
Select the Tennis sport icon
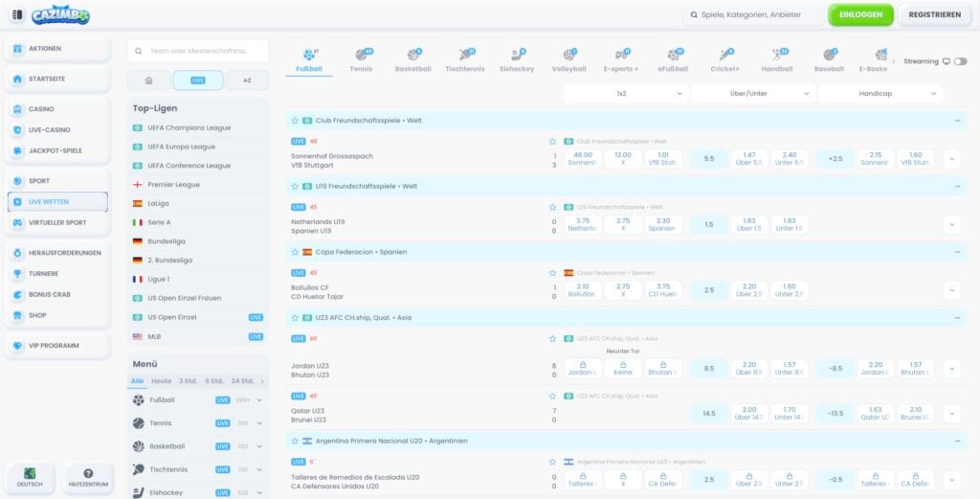pos(361,60)
